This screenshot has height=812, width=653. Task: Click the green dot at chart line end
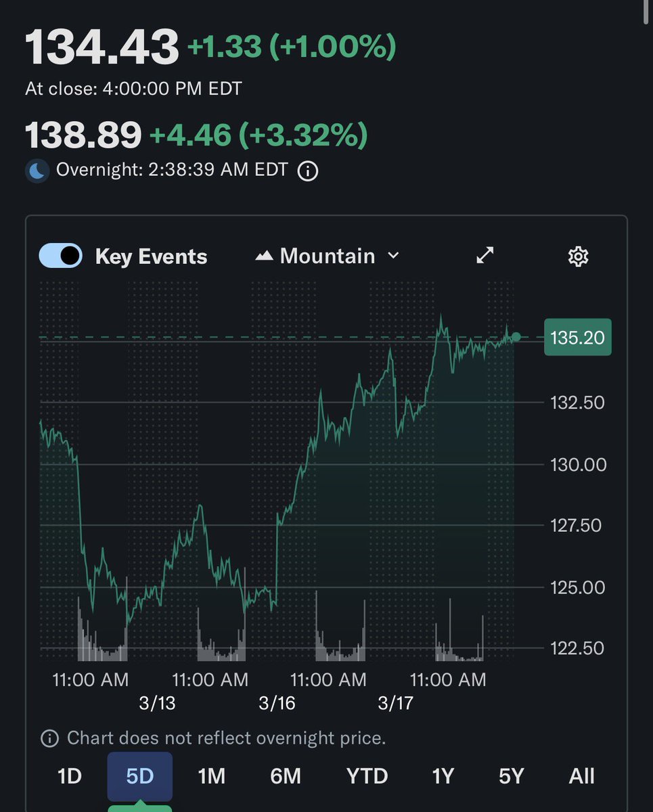[x=516, y=336]
